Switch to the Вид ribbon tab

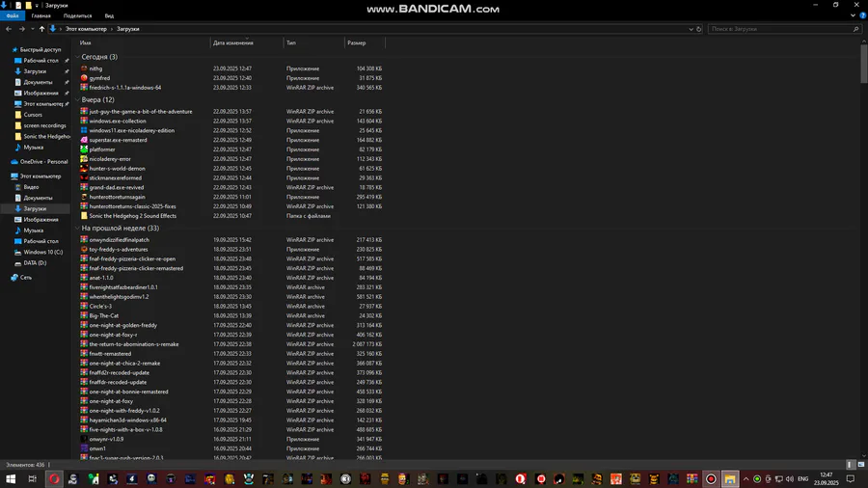pyautogui.click(x=109, y=16)
